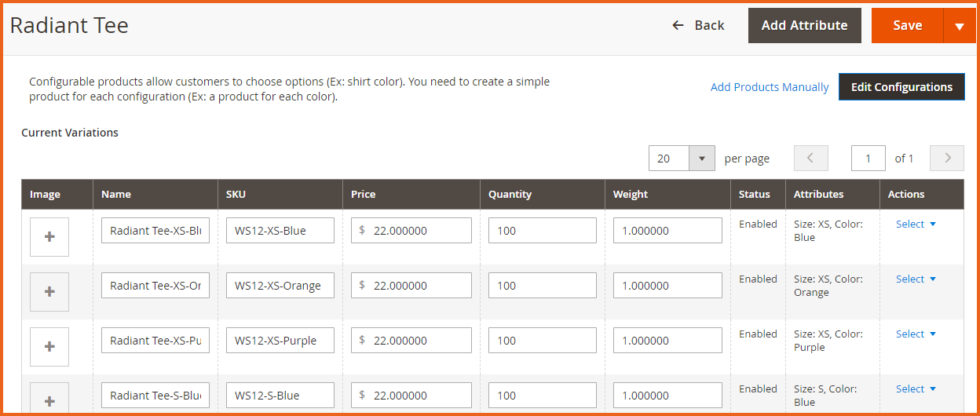Open Edit Configurations
This screenshot has width=980, height=416.
pyautogui.click(x=901, y=87)
